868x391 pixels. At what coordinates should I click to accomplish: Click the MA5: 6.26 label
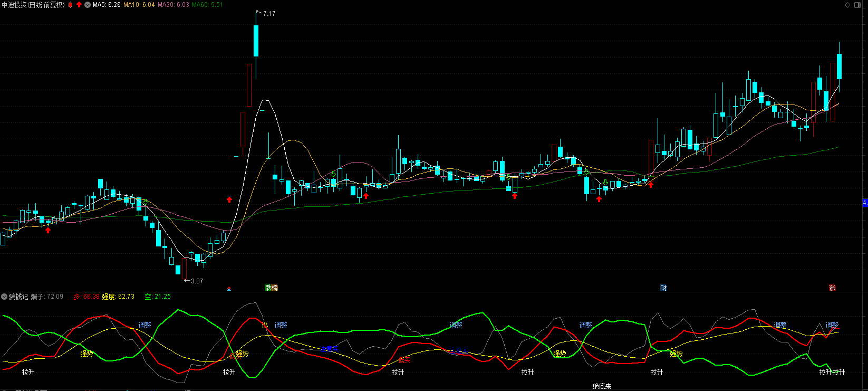[x=107, y=5]
